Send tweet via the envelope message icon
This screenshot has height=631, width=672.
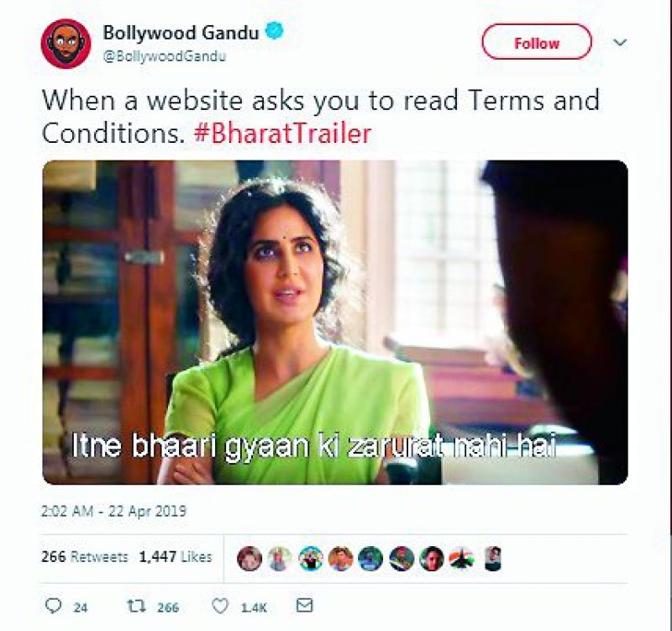[305, 605]
